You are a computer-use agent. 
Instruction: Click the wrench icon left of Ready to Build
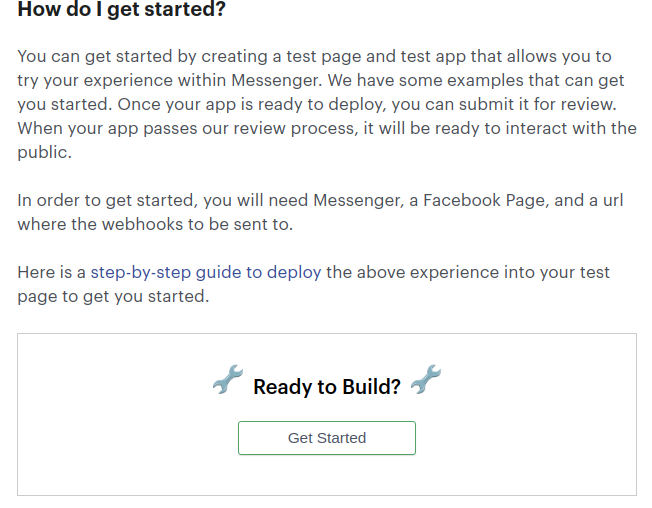click(228, 381)
